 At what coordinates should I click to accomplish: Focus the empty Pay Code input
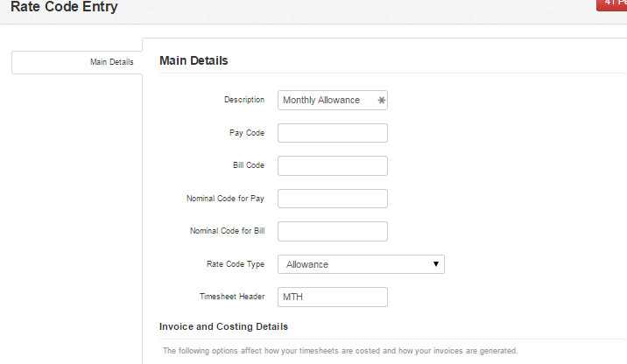coord(332,133)
